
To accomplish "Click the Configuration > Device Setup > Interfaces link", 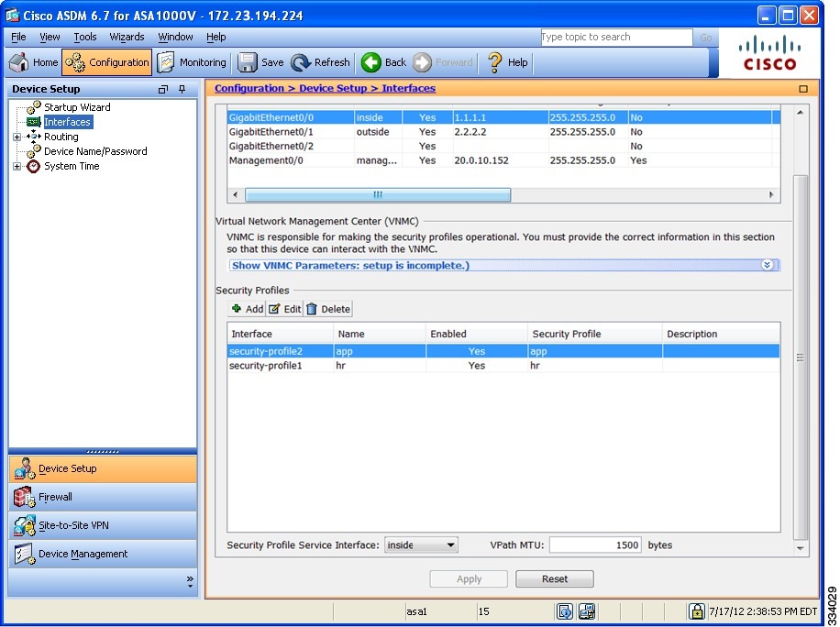I will (325, 88).
